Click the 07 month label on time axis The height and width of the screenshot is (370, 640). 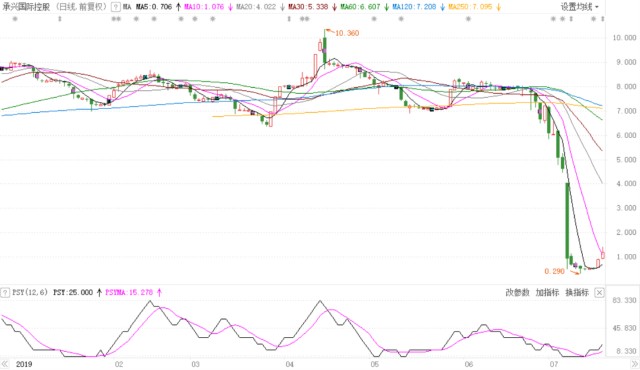[553, 364]
